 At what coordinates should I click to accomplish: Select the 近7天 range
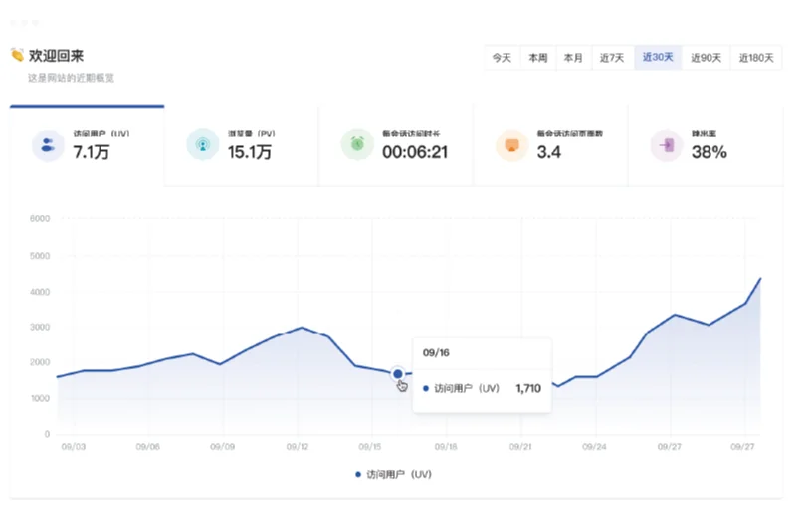click(x=612, y=58)
